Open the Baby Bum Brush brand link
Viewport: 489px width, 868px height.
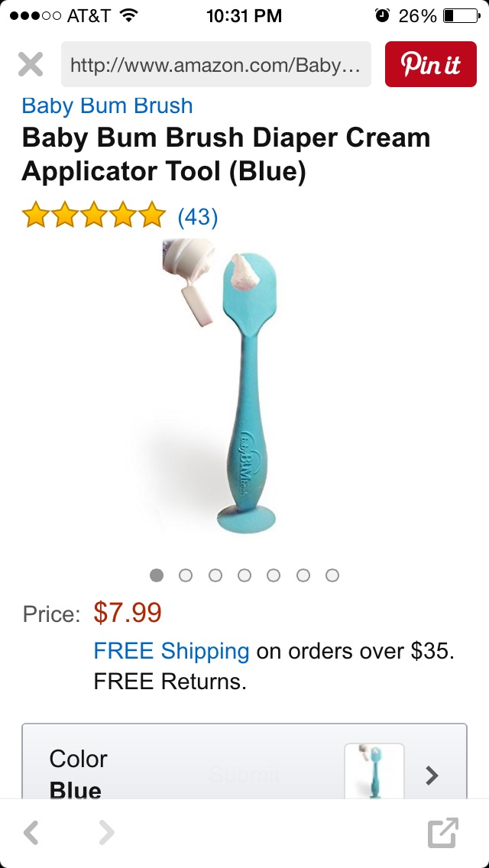(108, 105)
